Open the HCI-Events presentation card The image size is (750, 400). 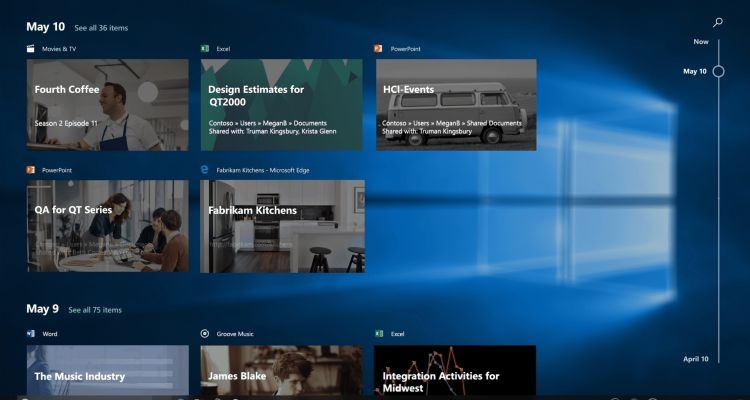pyautogui.click(x=456, y=105)
